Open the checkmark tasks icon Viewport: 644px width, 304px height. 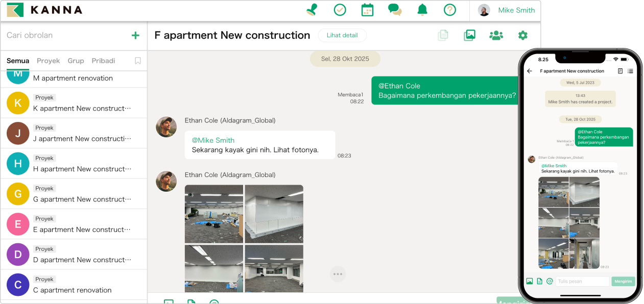point(340,10)
